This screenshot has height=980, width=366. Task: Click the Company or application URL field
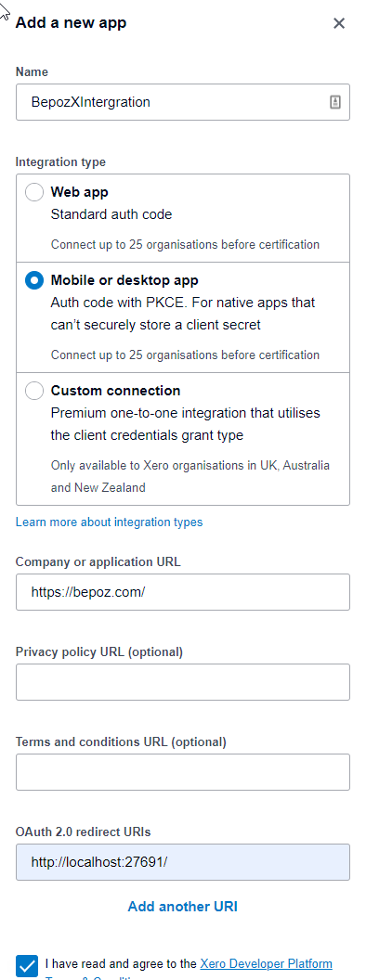tap(183, 592)
